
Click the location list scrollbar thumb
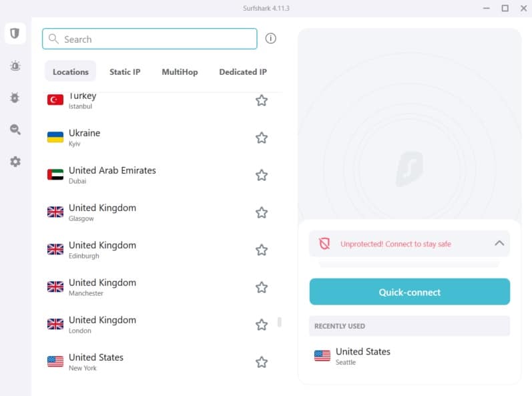pos(280,322)
